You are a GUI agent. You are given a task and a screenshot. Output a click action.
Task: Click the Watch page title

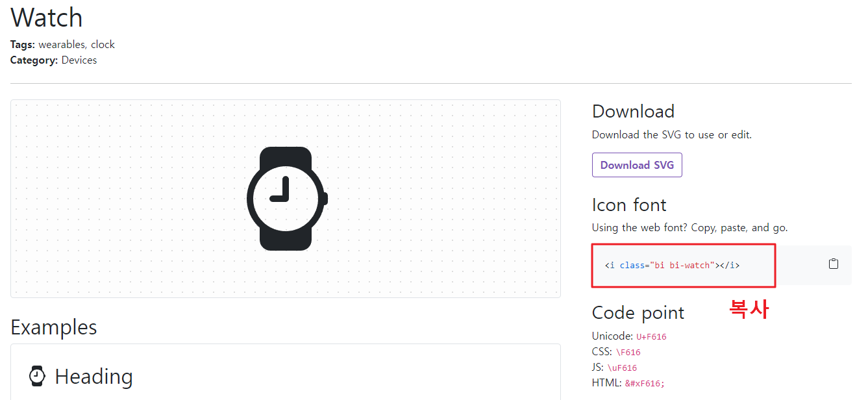pyautogui.click(x=45, y=18)
